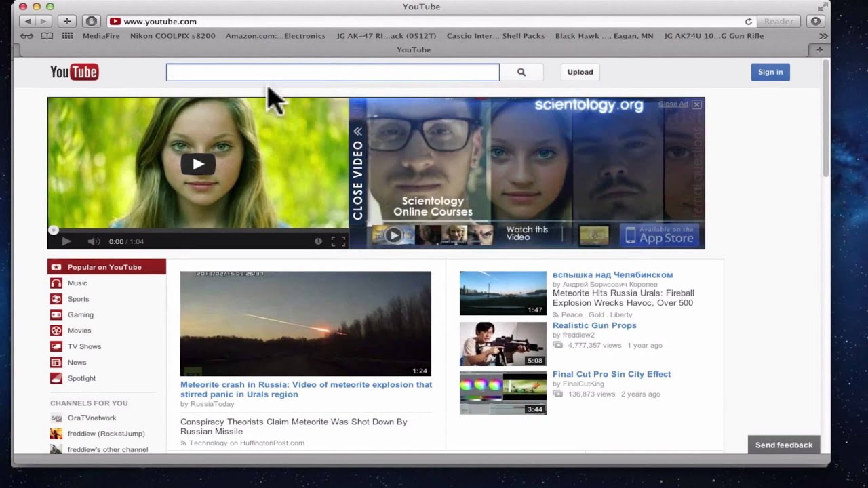Open the Realistic Gun Props thumbnail
868x488 pixels.
click(503, 343)
